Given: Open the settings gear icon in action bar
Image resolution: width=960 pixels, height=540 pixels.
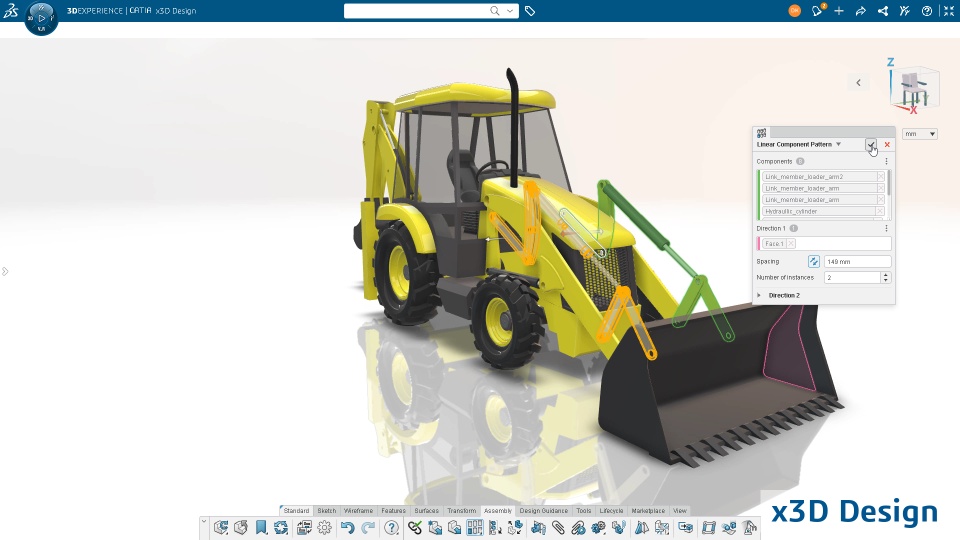Looking at the screenshot, I should click(x=324, y=527).
